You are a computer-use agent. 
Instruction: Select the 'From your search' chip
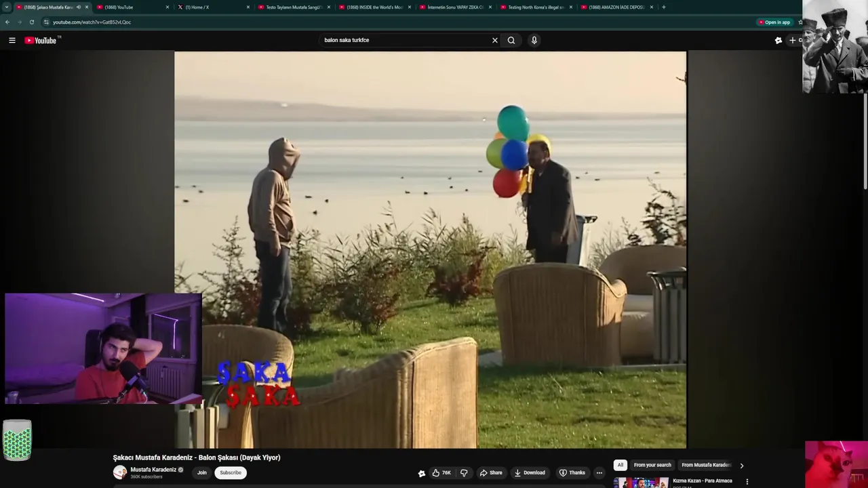tap(652, 465)
